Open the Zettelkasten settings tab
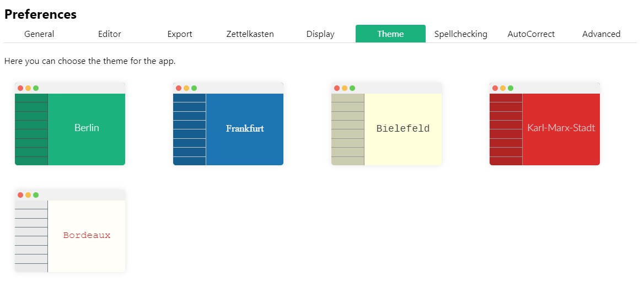The height and width of the screenshot is (287, 644). coord(250,34)
